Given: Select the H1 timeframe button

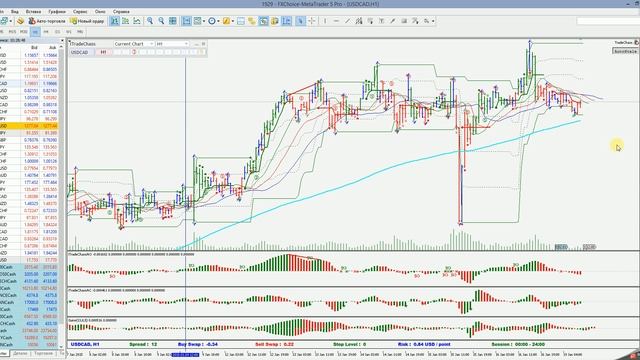Looking at the screenshot, I should pos(35,31).
